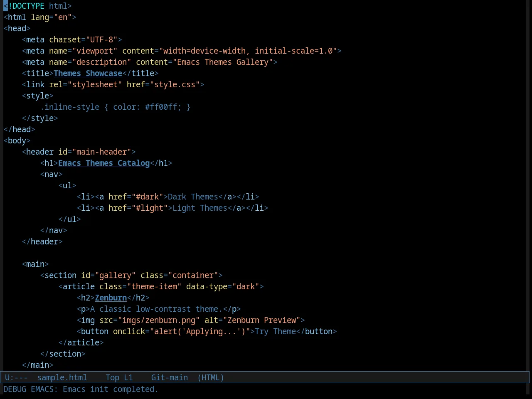Click the 'stylesheet' rel value

click(95, 84)
